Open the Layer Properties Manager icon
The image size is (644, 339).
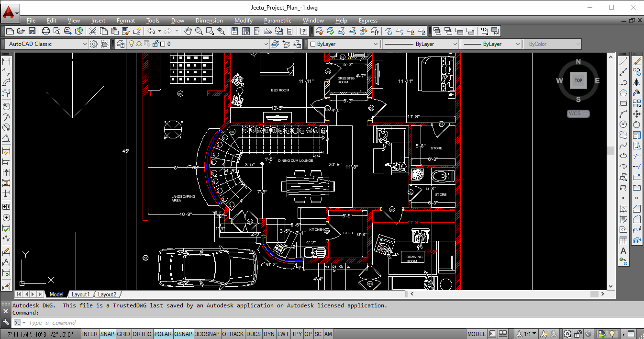coord(119,44)
